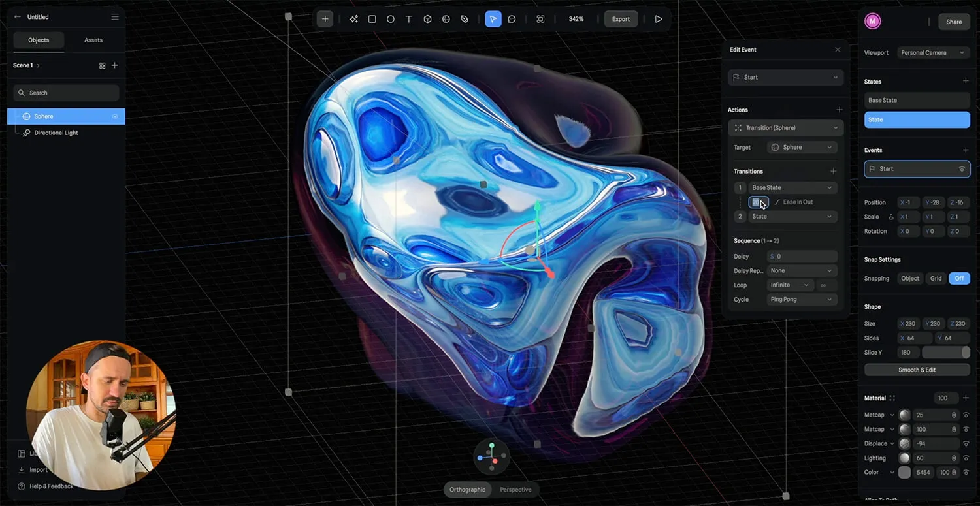Add a transition with Transitions plus icon
Image resolution: width=980 pixels, height=506 pixels.
point(833,171)
